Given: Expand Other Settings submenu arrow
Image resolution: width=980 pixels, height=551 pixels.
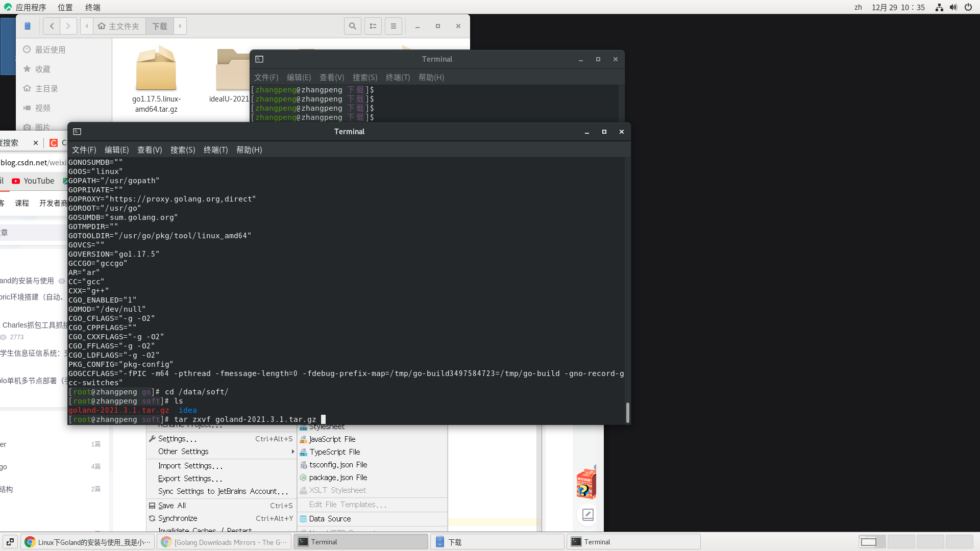Looking at the screenshot, I should [x=293, y=451].
